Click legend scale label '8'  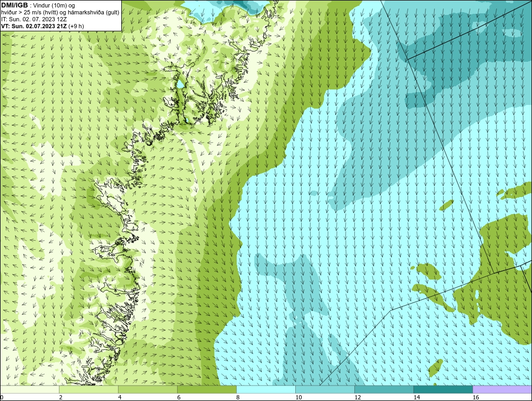coord(238,397)
